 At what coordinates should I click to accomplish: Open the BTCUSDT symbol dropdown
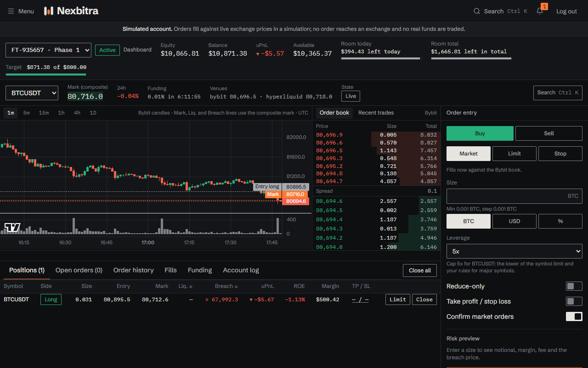point(32,93)
